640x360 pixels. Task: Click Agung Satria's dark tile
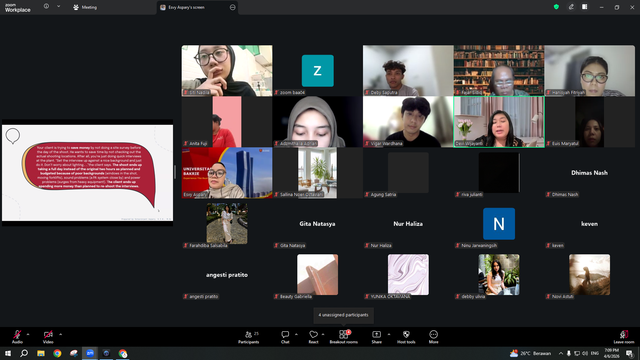(x=408, y=173)
